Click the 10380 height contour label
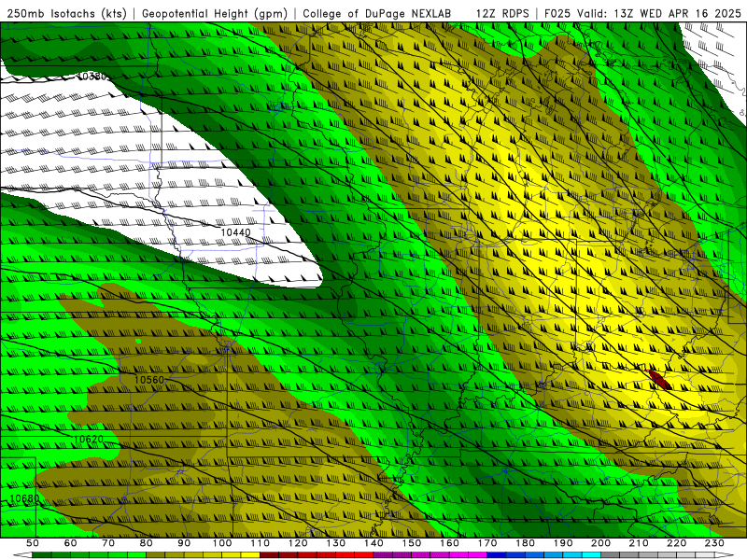747x560 pixels. (x=92, y=77)
